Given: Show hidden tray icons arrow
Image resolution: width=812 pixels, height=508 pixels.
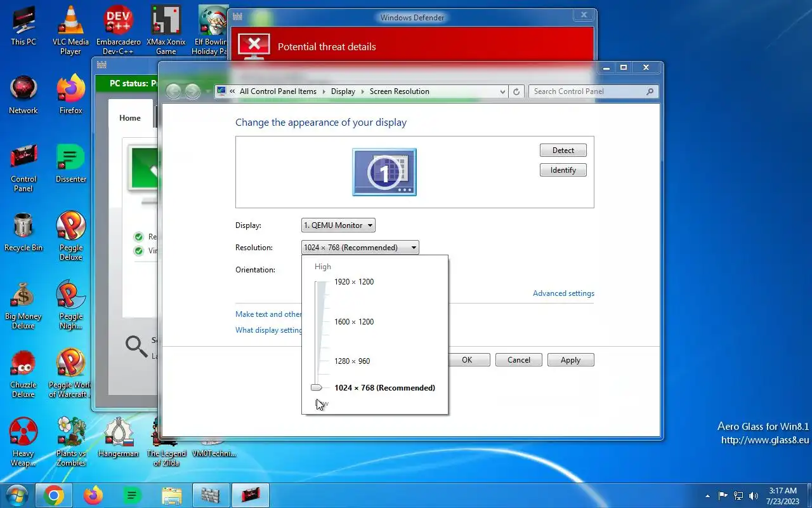Looking at the screenshot, I should [708, 495].
